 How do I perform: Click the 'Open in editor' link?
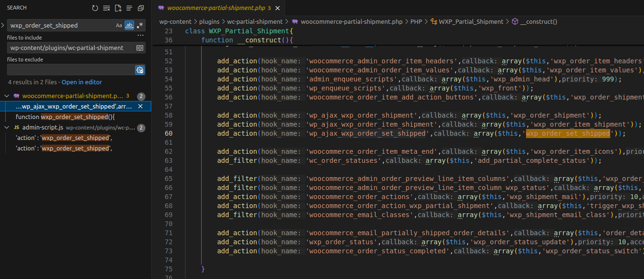(x=82, y=82)
